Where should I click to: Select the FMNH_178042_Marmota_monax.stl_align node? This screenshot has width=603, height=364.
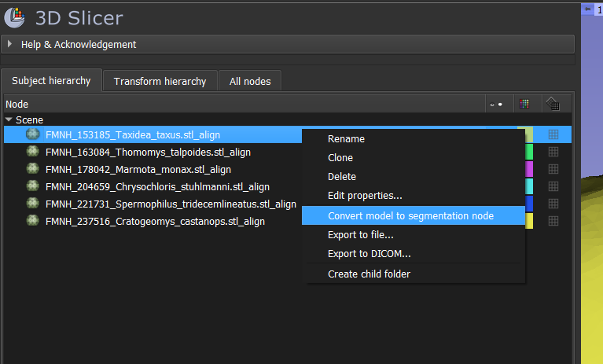[x=138, y=170]
